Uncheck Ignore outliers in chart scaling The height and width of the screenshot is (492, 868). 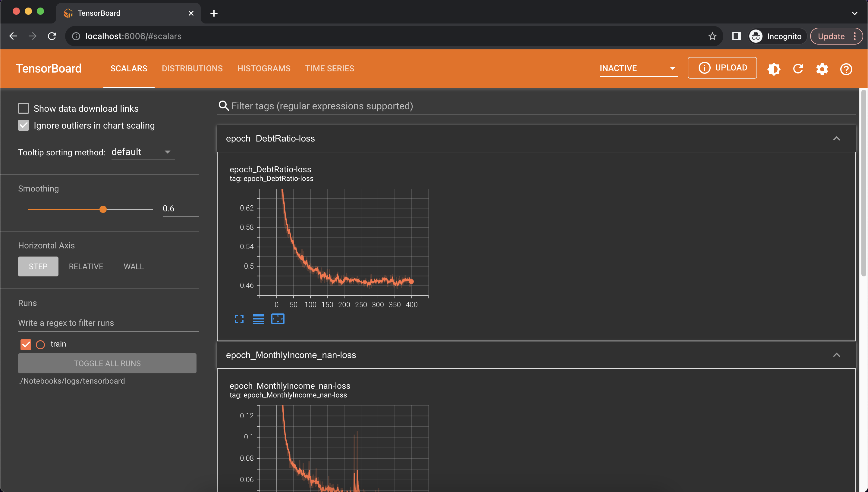23,125
